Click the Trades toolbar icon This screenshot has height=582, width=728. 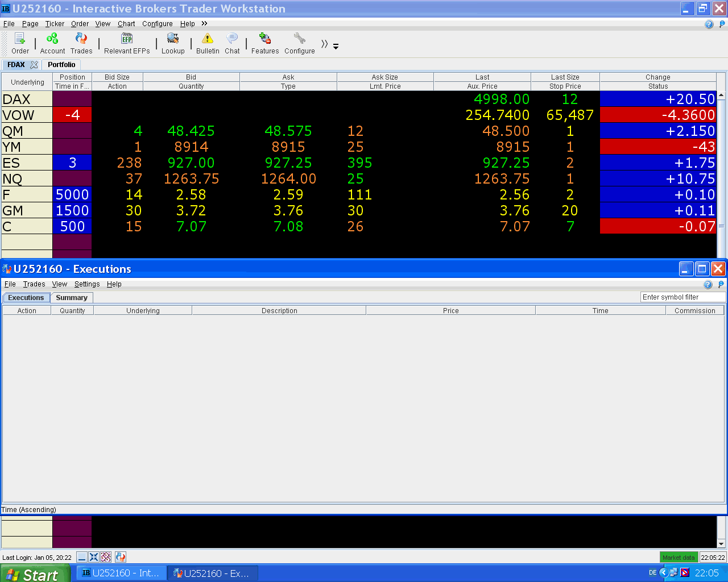[x=81, y=43]
